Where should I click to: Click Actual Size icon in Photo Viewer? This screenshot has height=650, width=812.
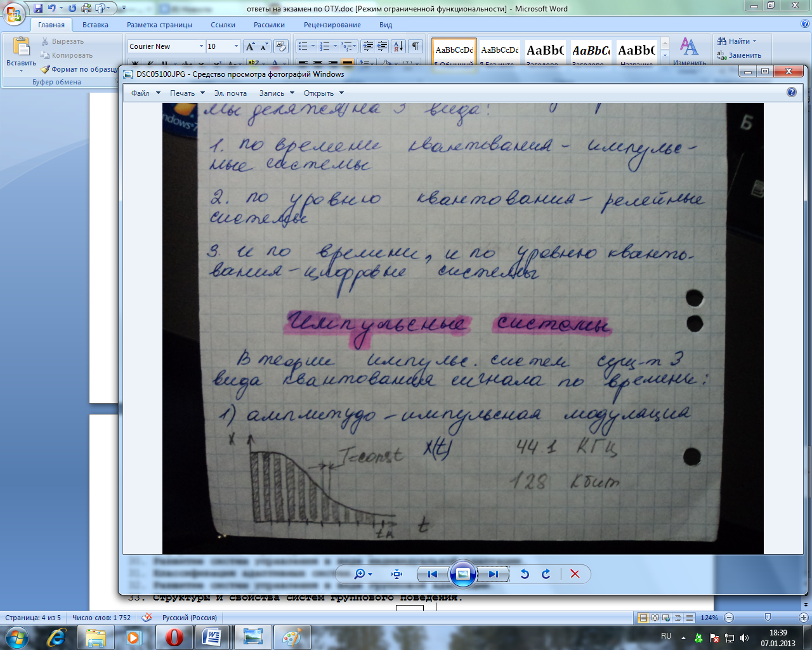point(397,574)
